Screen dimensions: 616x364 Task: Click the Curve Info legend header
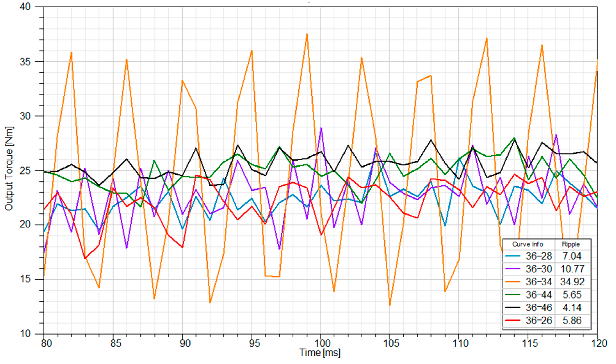click(x=527, y=244)
